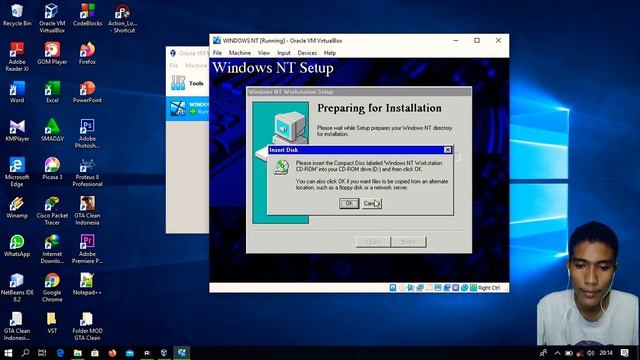Open the SMADAV desktop icon

pyautogui.click(x=52, y=131)
